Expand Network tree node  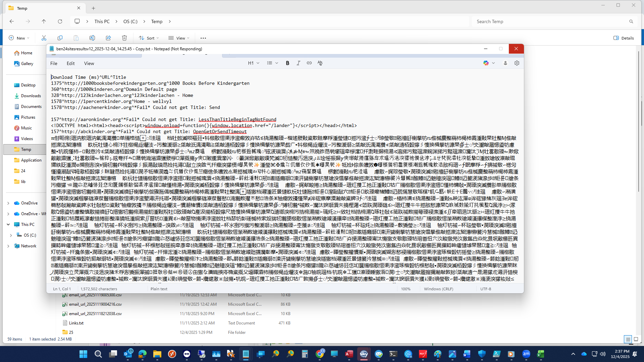[8, 246]
